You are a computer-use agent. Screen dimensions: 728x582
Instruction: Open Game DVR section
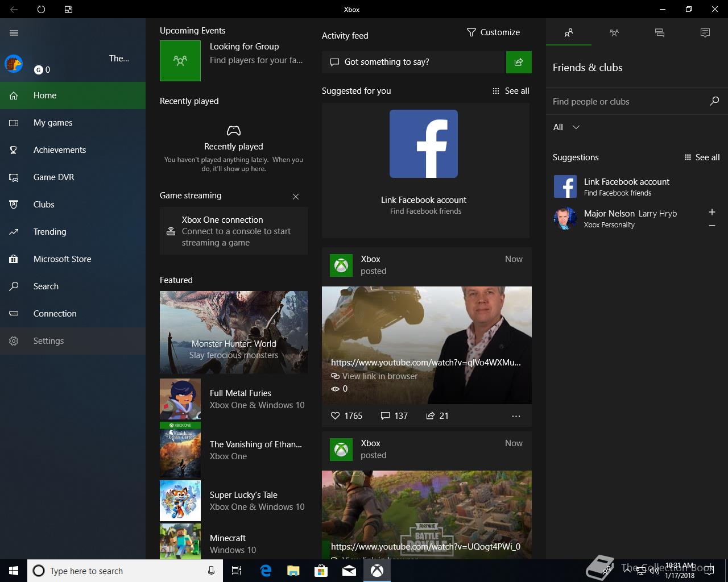pos(73,177)
